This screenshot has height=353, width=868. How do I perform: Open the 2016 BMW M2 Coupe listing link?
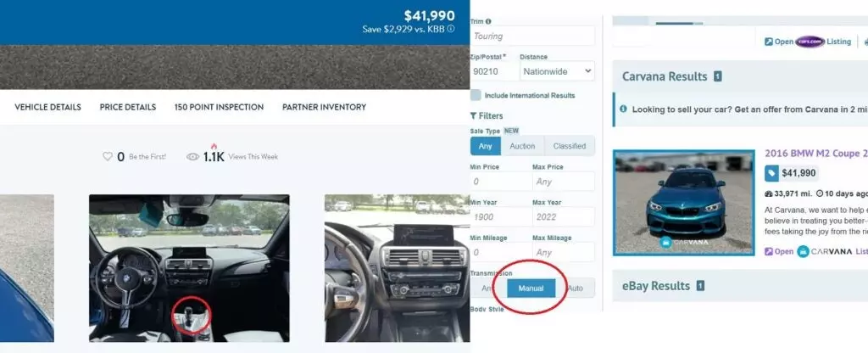point(816,154)
